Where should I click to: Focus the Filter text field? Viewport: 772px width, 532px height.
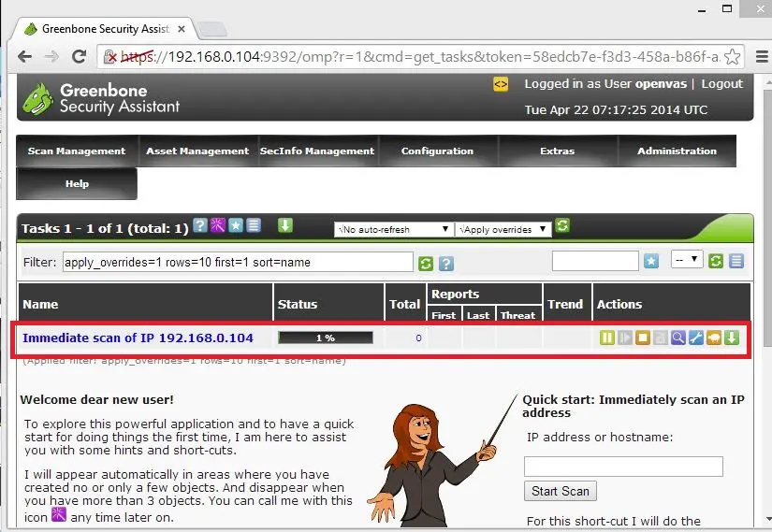pyautogui.click(x=238, y=263)
